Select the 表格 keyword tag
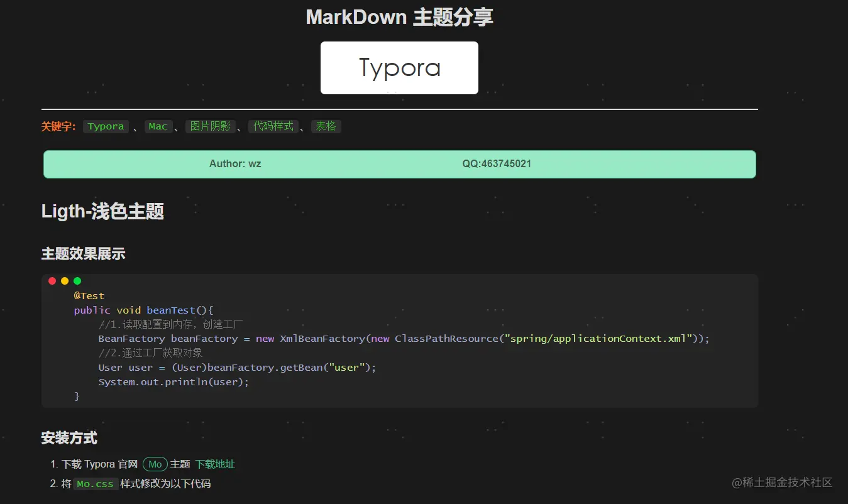The height and width of the screenshot is (504, 848). coord(326,126)
